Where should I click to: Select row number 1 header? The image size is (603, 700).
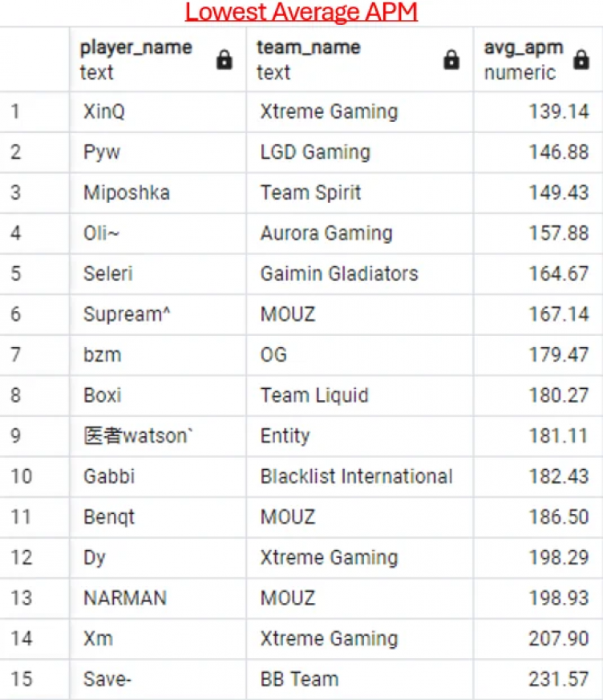click(x=34, y=111)
